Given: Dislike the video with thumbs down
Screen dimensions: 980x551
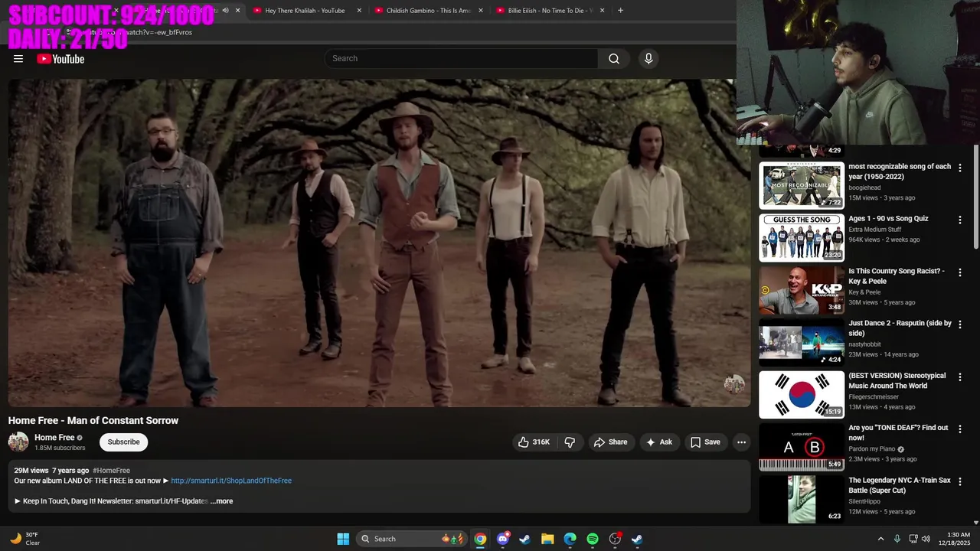Looking at the screenshot, I should [570, 442].
